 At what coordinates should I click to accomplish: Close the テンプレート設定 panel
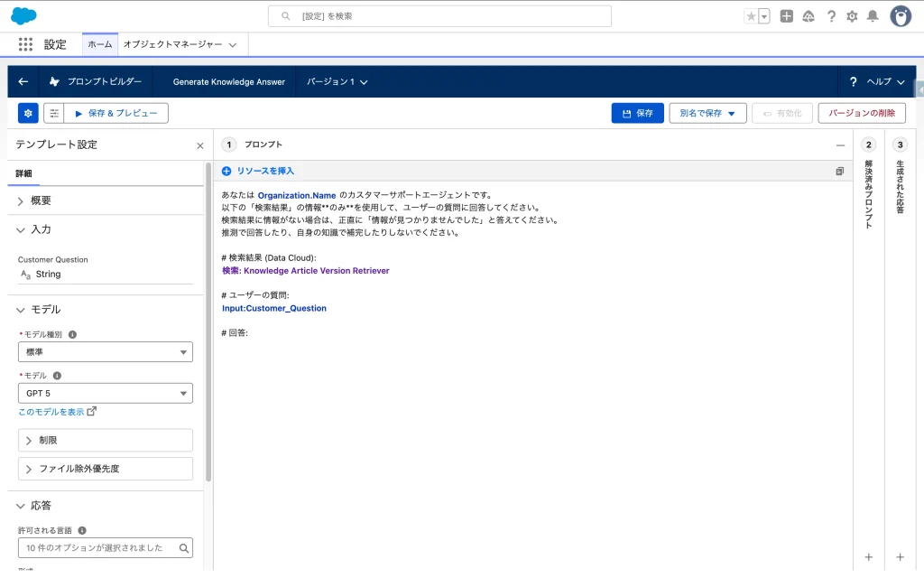[200, 145]
